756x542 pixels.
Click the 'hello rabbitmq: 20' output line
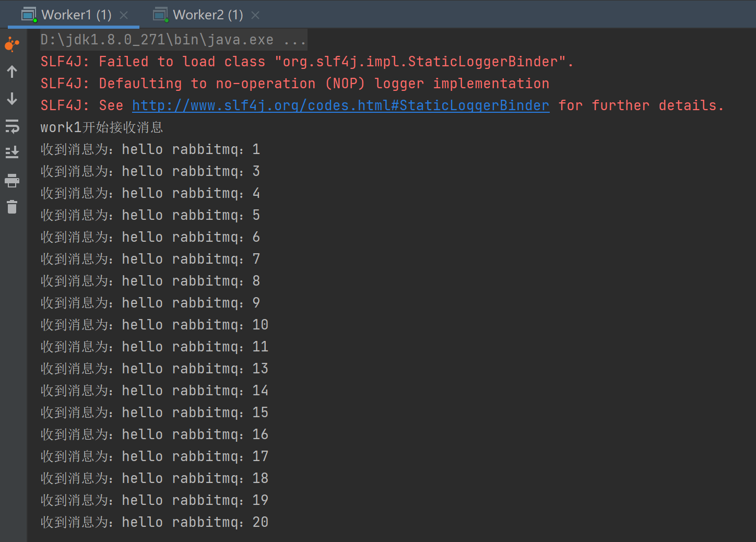pos(154,522)
